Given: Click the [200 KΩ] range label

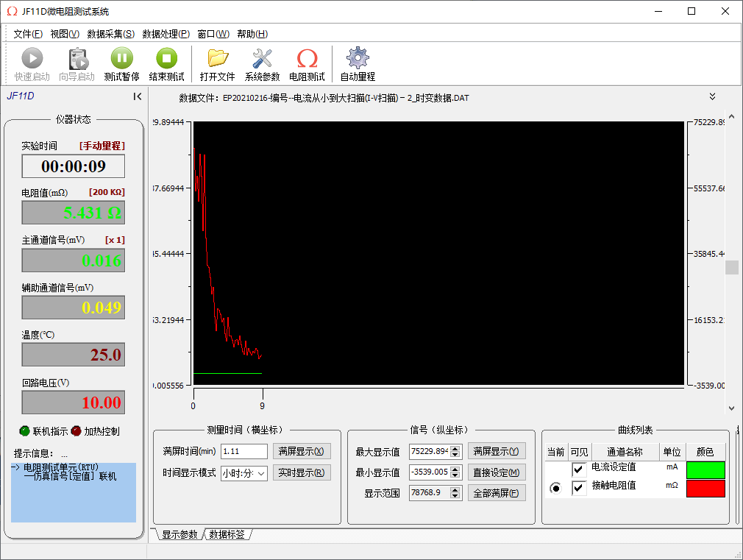Looking at the screenshot, I should 107,192.
